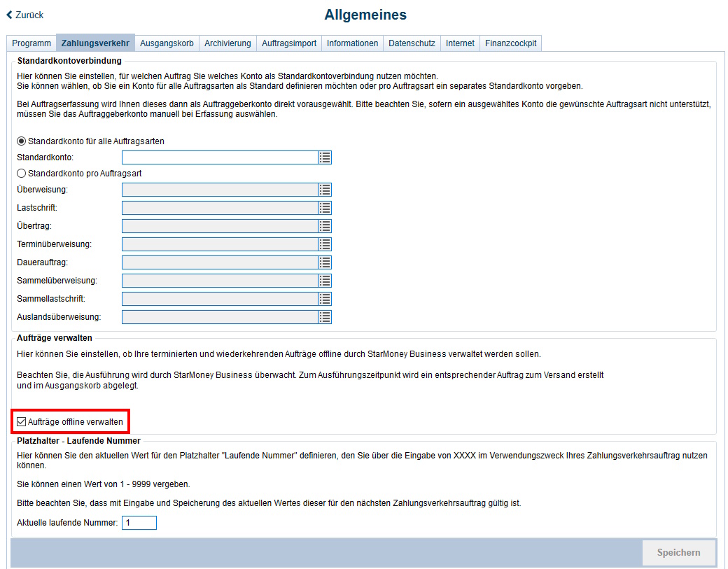This screenshot has width=728, height=569.
Task: Switch to the Ausgangskorb tab
Action: tap(167, 43)
